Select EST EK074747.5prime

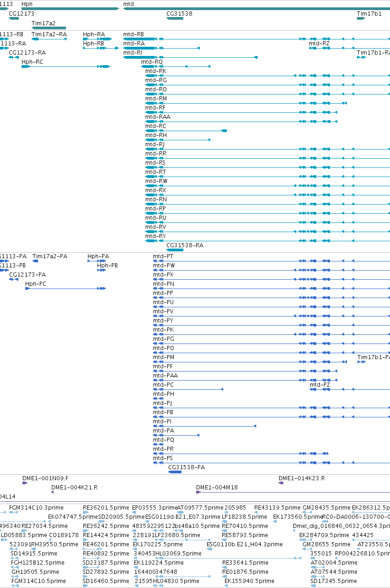pos(73,517)
